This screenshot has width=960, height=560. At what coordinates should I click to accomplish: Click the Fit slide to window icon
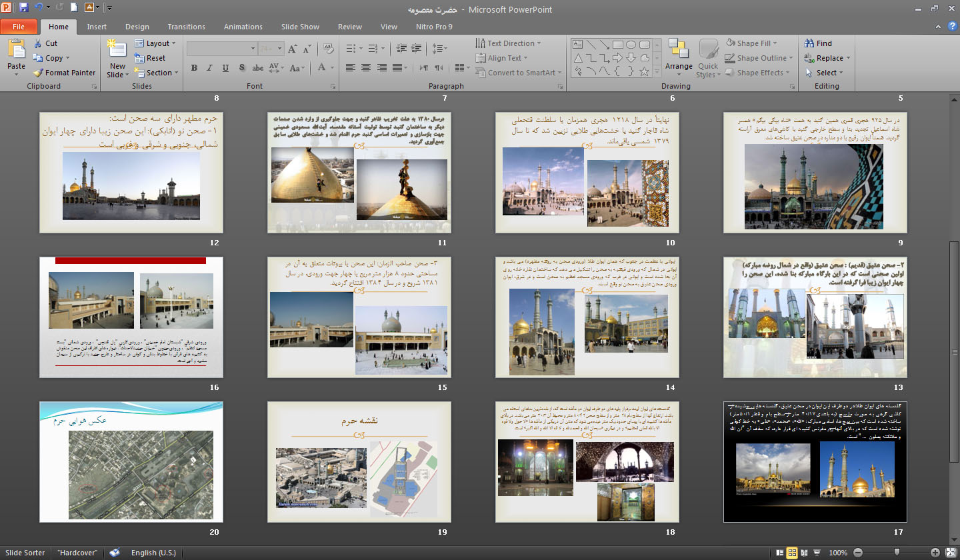[951, 553]
